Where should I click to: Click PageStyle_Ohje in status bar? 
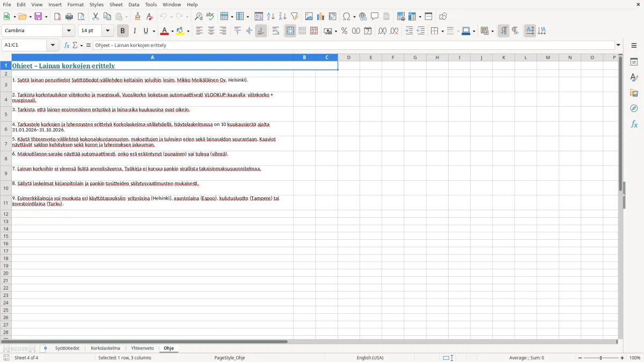230,358
